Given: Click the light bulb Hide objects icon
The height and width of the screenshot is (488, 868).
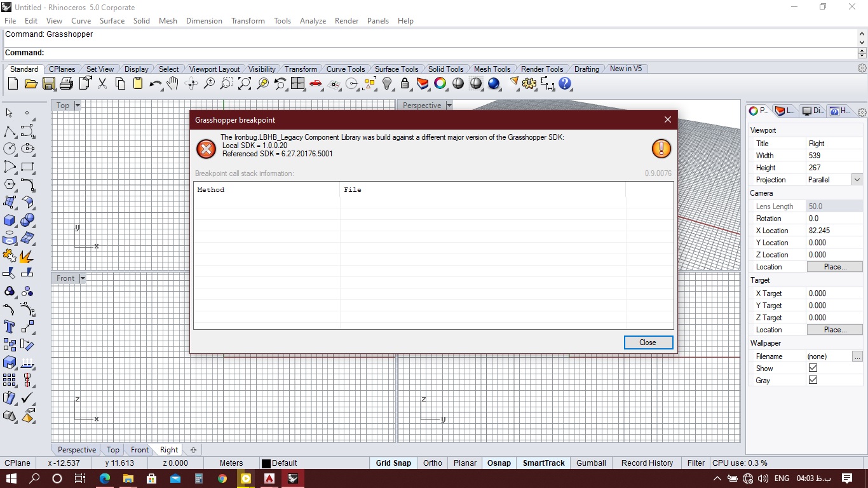Looking at the screenshot, I should [x=387, y=83].
